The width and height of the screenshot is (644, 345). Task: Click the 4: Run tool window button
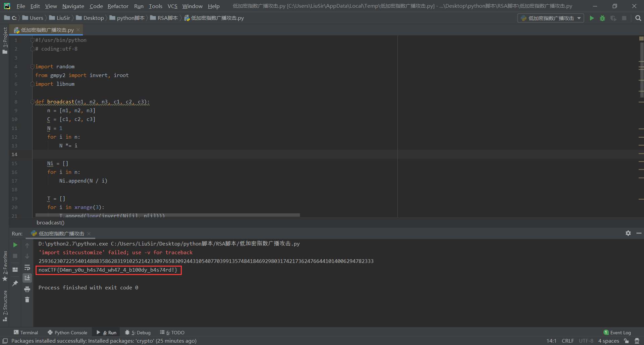106,332
